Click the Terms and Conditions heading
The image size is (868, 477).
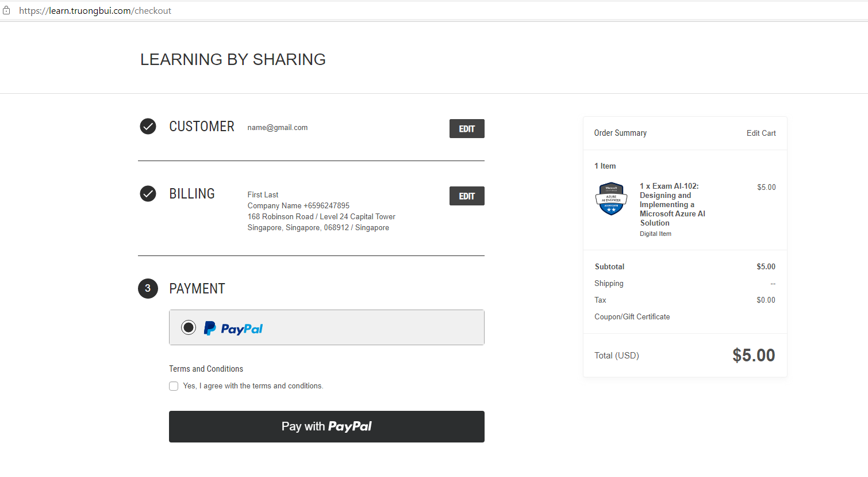(206, 369)
